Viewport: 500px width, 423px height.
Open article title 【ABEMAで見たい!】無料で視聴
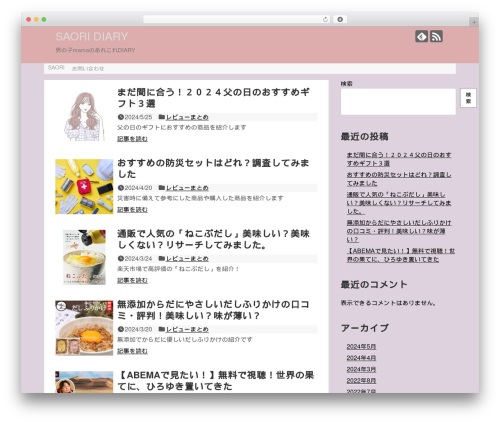[x=216, y=381]
